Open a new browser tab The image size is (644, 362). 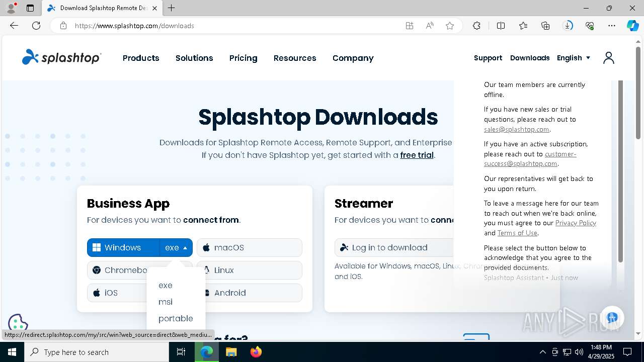pyautogui.click(x=171, y=8)
